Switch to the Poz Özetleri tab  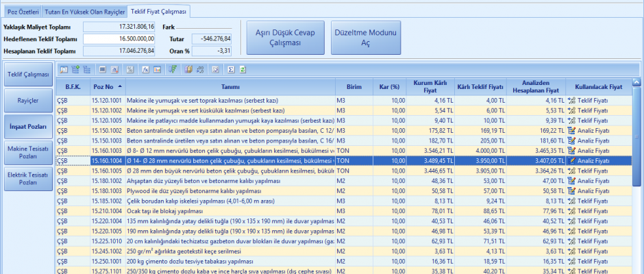(x=23, y=12)
